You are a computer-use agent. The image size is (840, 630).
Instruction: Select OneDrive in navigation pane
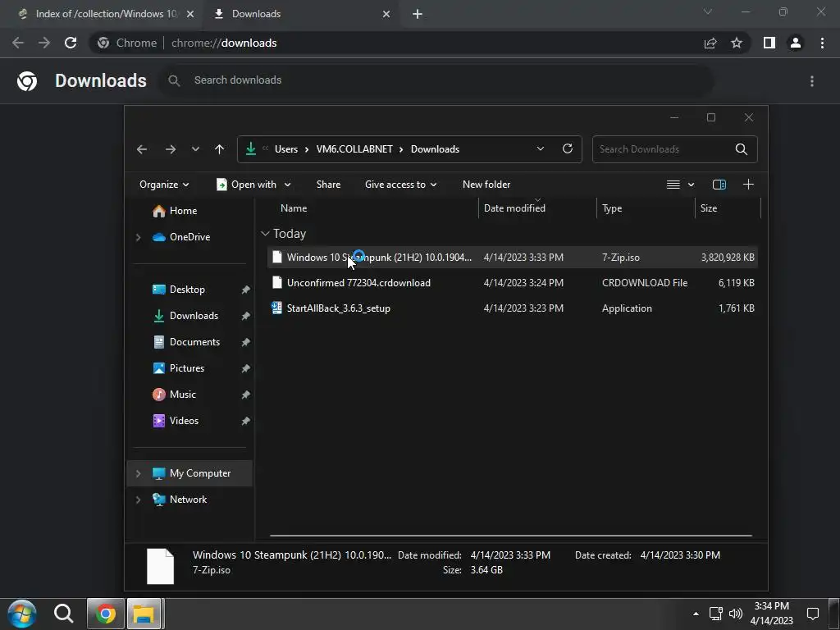189,237
